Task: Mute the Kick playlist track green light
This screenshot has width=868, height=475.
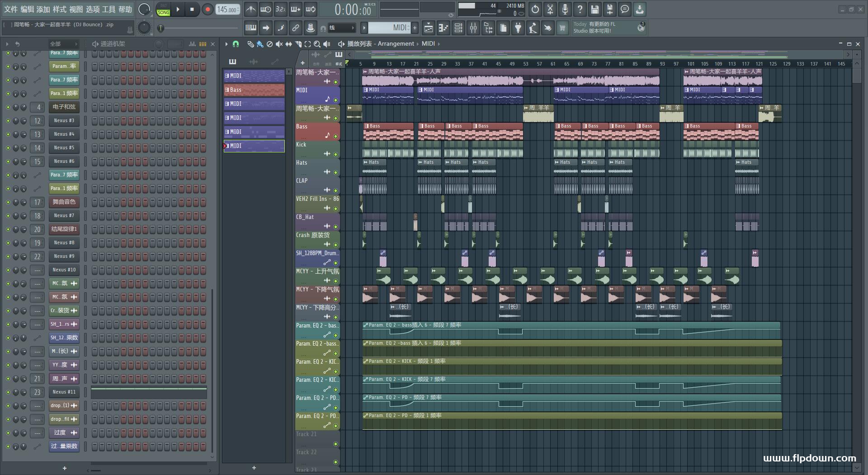Action: [335, 154]
